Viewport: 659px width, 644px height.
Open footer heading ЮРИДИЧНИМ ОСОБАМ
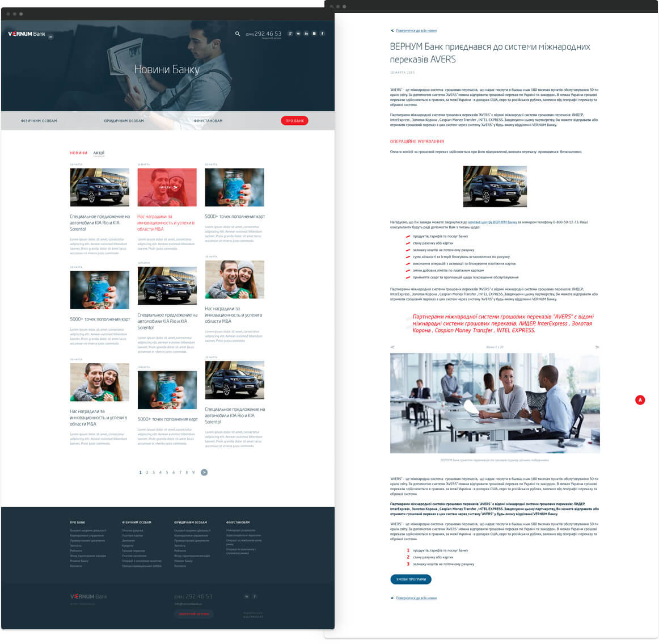click(x=191, y=523)
